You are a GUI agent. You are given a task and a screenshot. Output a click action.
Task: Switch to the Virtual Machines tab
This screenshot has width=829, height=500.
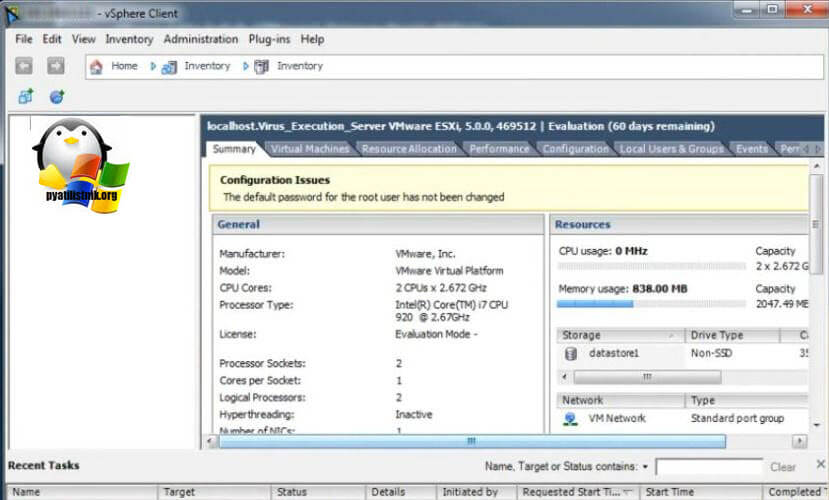310,149
